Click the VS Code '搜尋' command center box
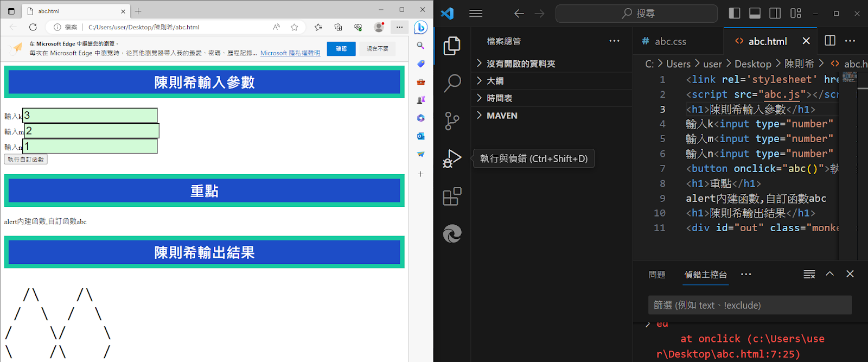 (x=637, y=14)
